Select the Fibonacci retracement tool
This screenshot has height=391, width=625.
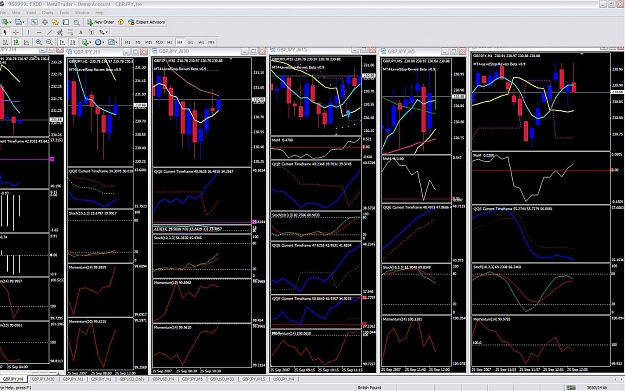click(x=71, y=32)
